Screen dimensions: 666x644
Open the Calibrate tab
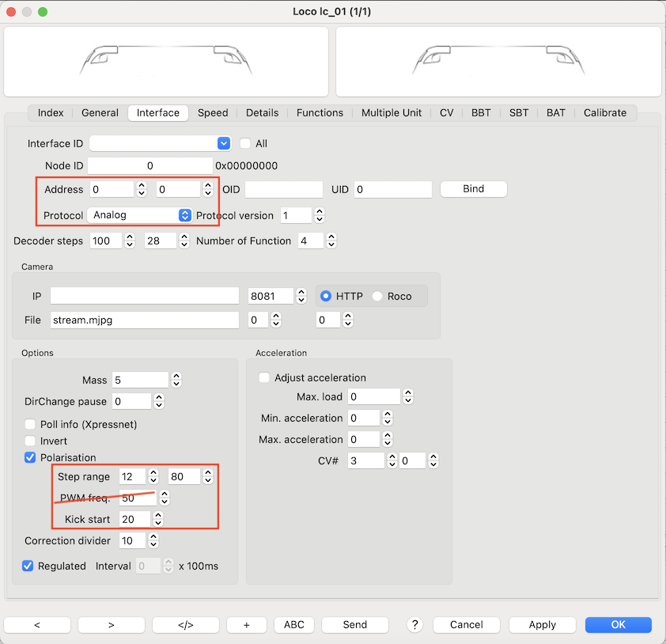click(604, 112)
